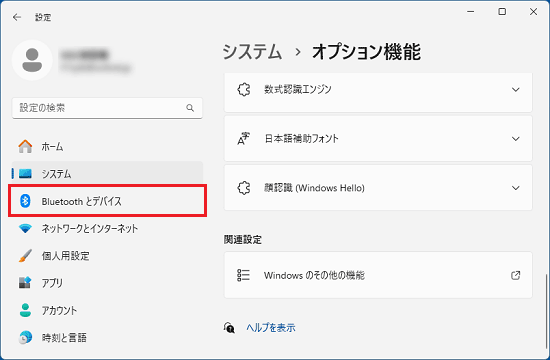Expand the 日本語補助フォント chevron

point(516,139)
